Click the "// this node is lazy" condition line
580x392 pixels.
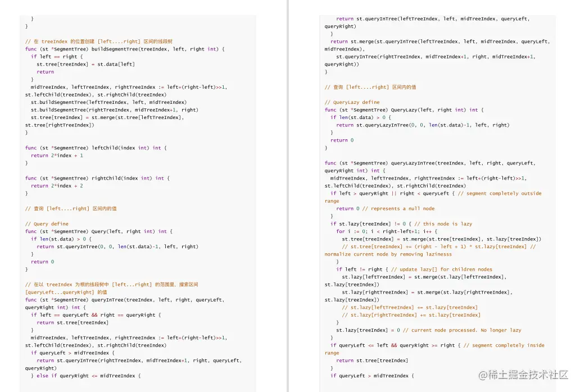tap(401, 224)
